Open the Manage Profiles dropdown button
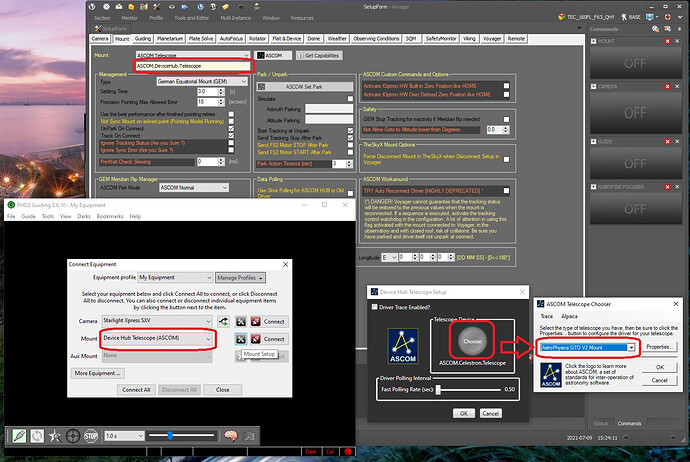The height and width of the screenshot is (462, 690). click(x=240, y=278)
